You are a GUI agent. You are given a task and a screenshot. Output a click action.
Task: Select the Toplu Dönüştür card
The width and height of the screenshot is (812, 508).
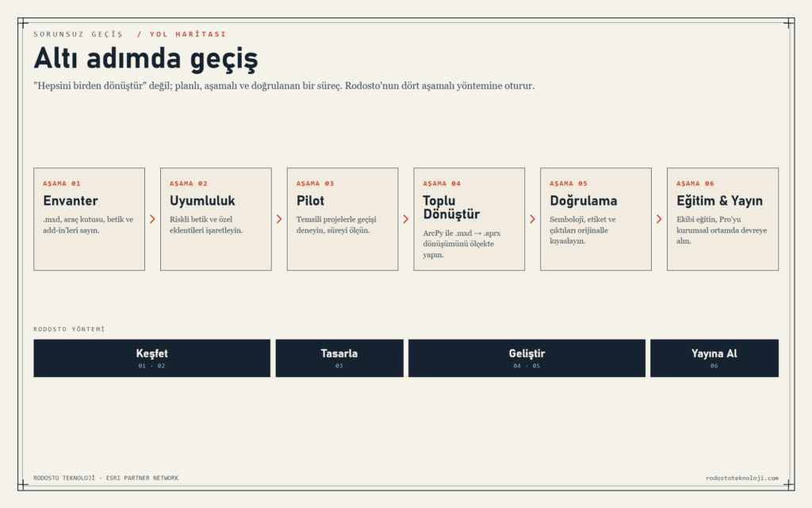469,219
